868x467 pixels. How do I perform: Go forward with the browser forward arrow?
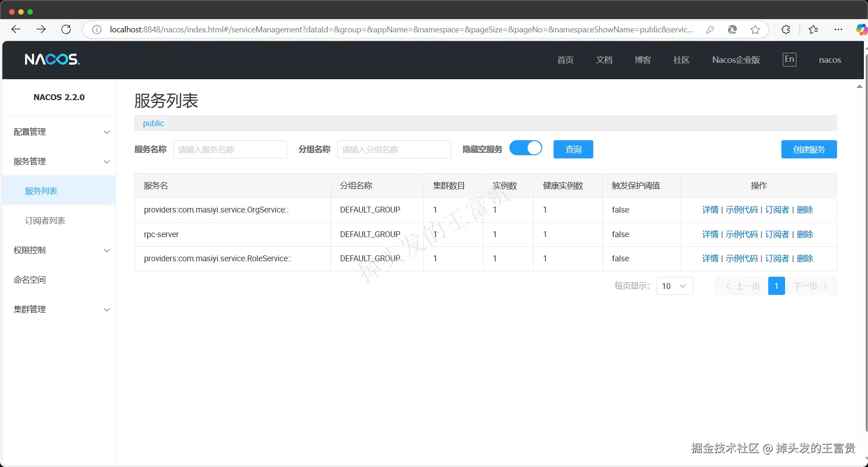pos(41,30)
